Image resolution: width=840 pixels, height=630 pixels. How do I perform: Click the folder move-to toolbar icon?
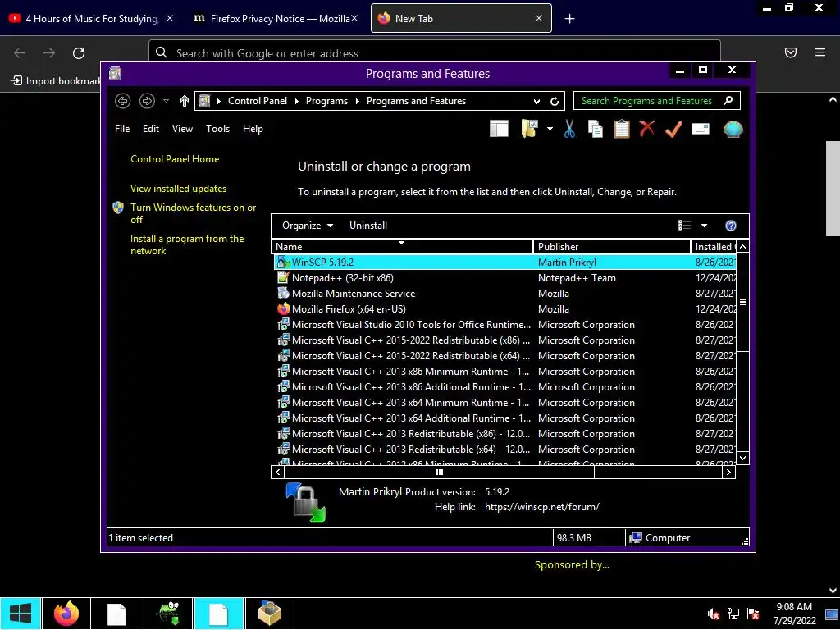tap(529, 129)
